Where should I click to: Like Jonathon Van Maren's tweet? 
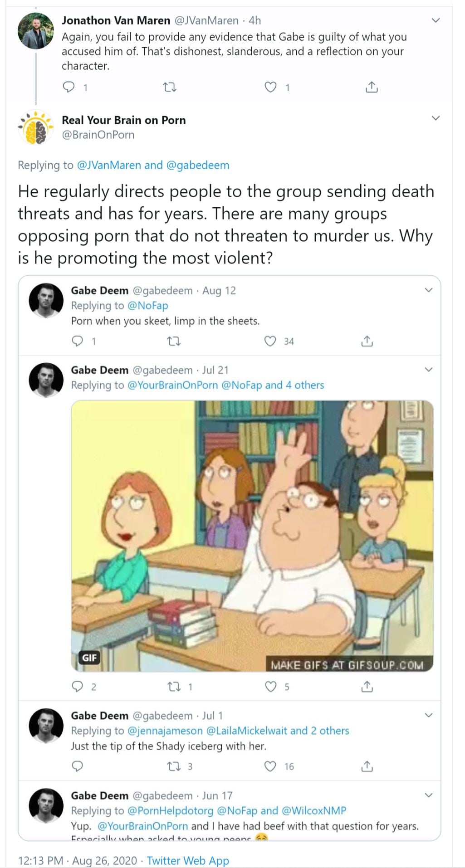270,87
